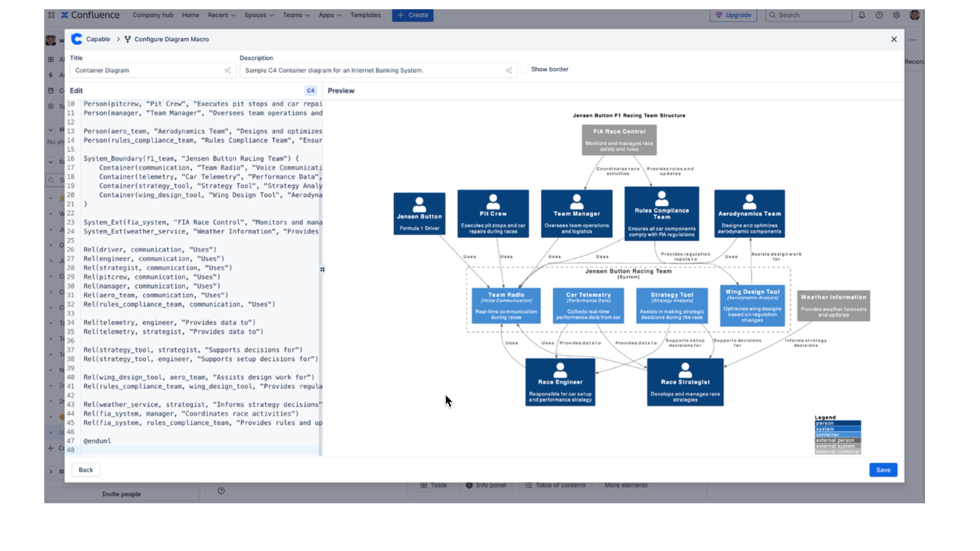980x551 pixels.
Task: Click the Upgrade button
Action: pyautogui.click(x=733, y=15)
